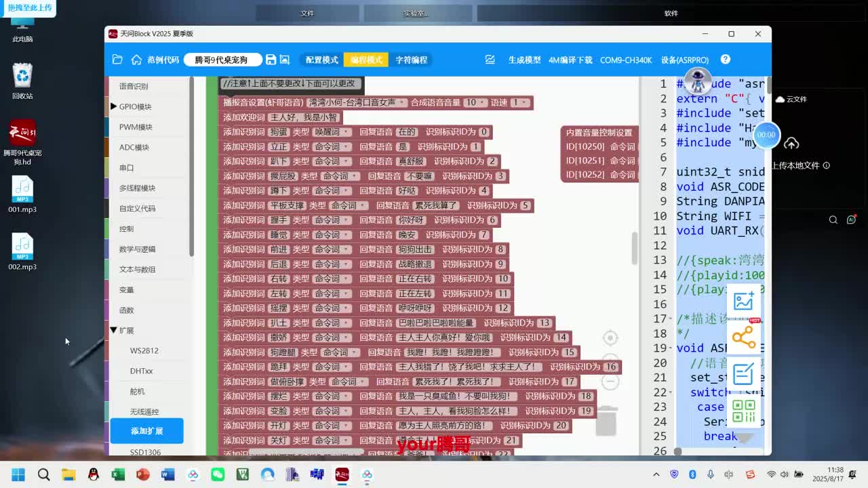The height and width of the screenshot is (488, 868).
Task: Open PWM模块 block category
Action: coord(136,127)
